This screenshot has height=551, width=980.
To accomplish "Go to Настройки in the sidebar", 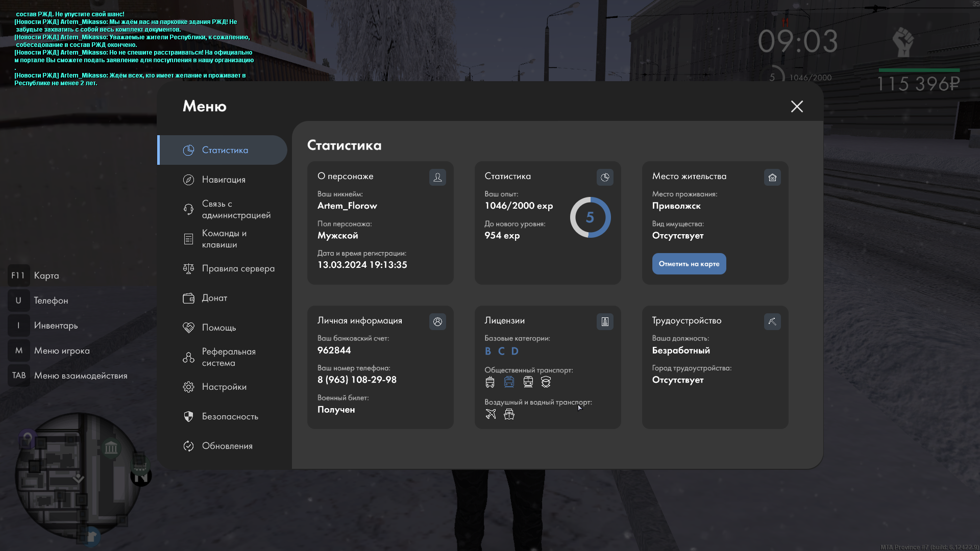I will (224, 387).
